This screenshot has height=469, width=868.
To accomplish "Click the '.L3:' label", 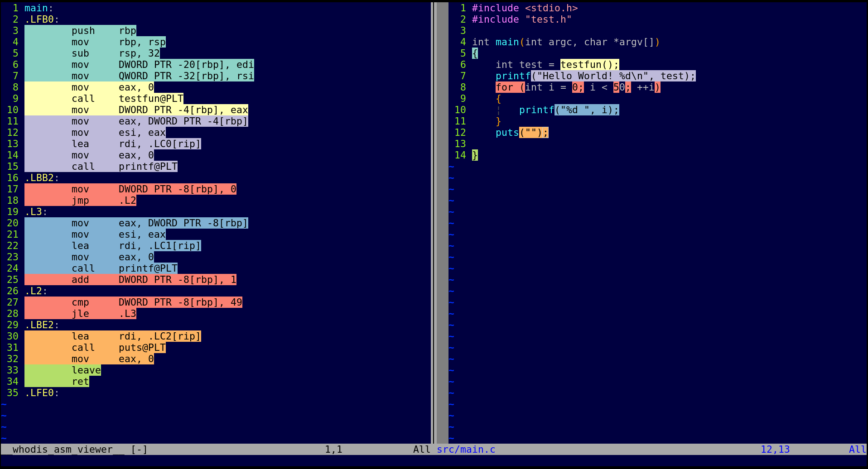I will click(36, 212).
